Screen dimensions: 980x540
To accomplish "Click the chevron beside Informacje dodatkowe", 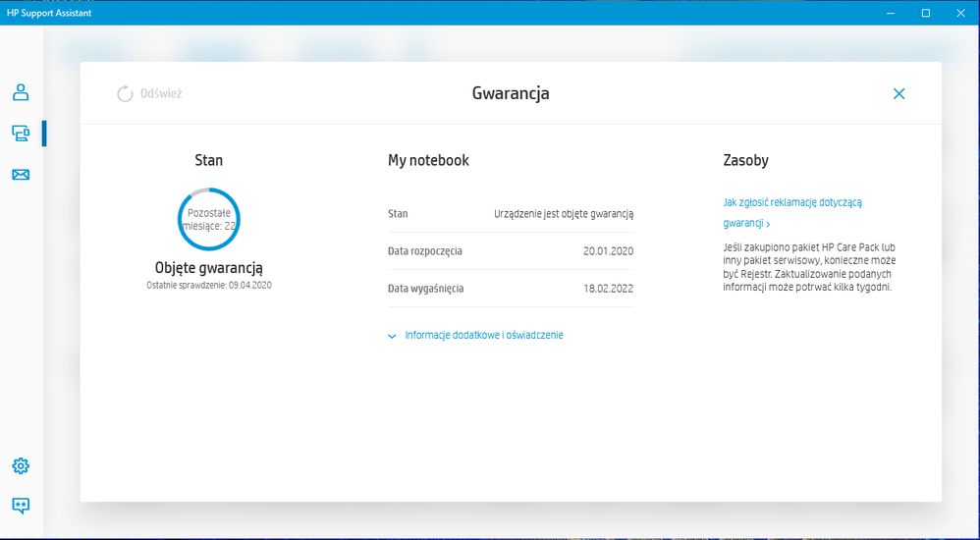I will pos(394,336).
